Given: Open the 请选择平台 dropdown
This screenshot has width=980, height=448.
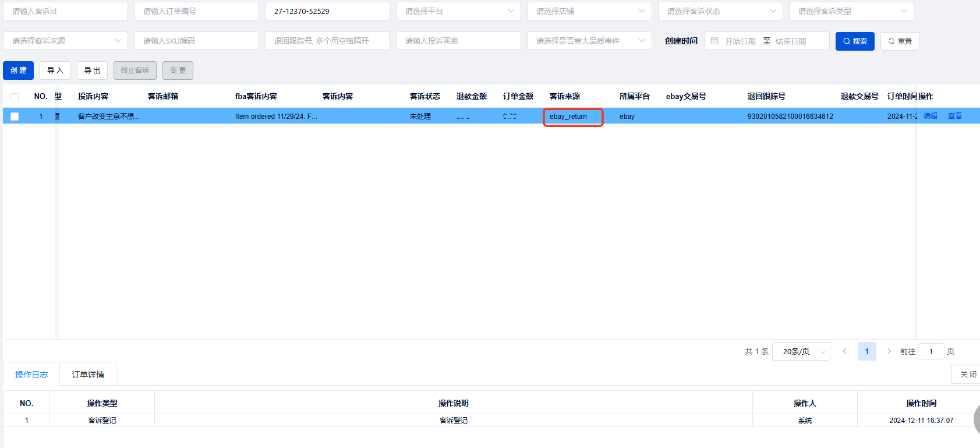Looking at the screenshot, I should [458, 11].
